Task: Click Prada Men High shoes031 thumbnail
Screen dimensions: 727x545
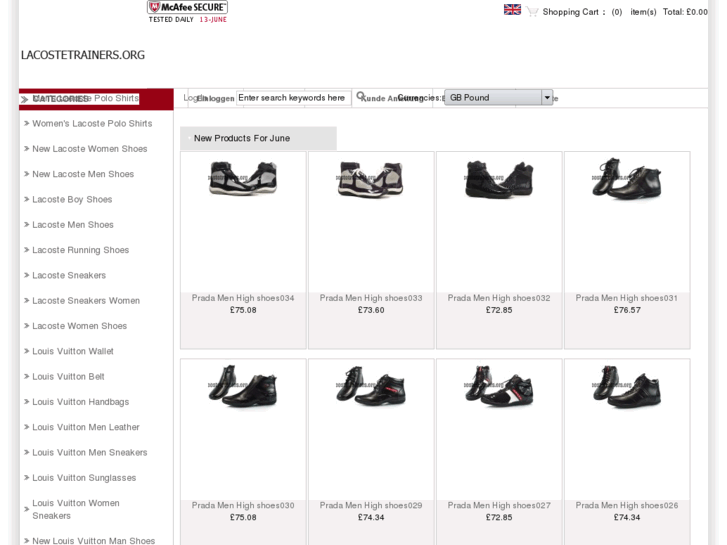Action: 627,179
